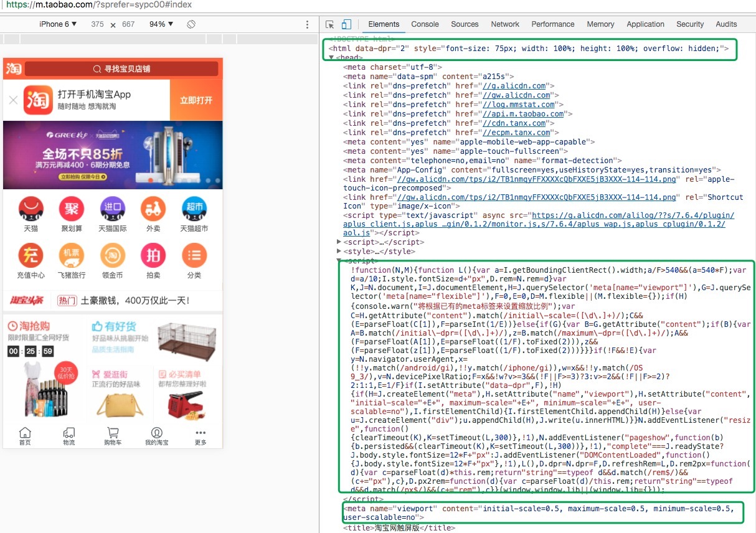Click the 淘宝头条 logo
The height and width of the screenshot is (533, 756).
27,301
